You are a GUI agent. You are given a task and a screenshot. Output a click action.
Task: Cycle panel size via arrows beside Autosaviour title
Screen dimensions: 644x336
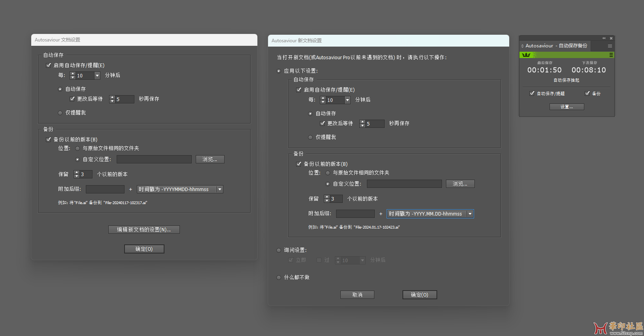[522, 46]
